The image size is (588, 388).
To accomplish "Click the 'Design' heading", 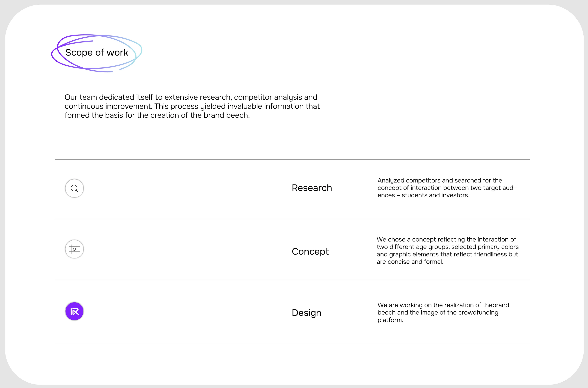I will (306, 312).
